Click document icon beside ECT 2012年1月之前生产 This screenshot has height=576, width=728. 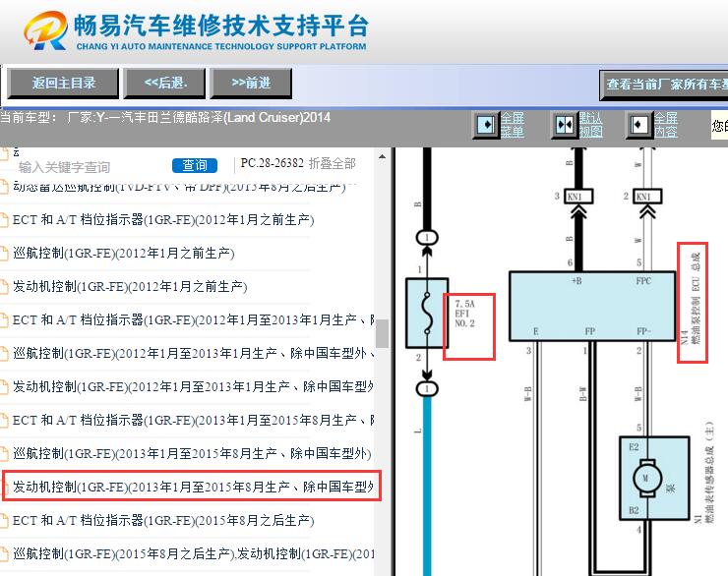4,220
